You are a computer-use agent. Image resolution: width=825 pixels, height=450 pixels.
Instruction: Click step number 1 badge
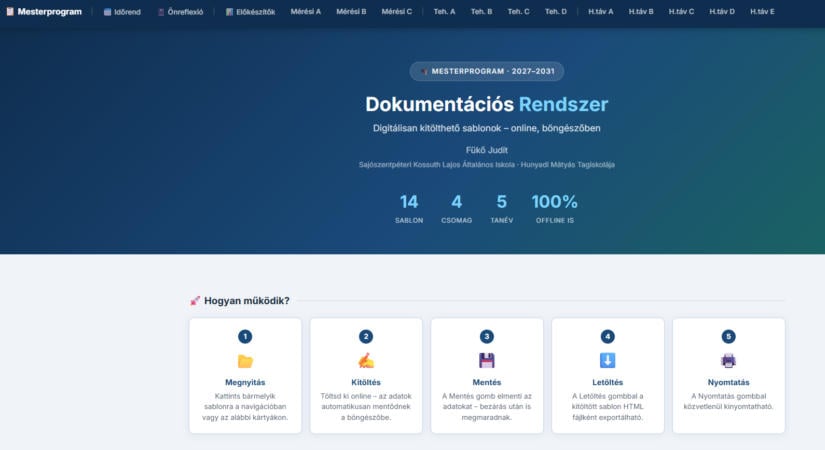pyautogui.click(x=245, y=336)
